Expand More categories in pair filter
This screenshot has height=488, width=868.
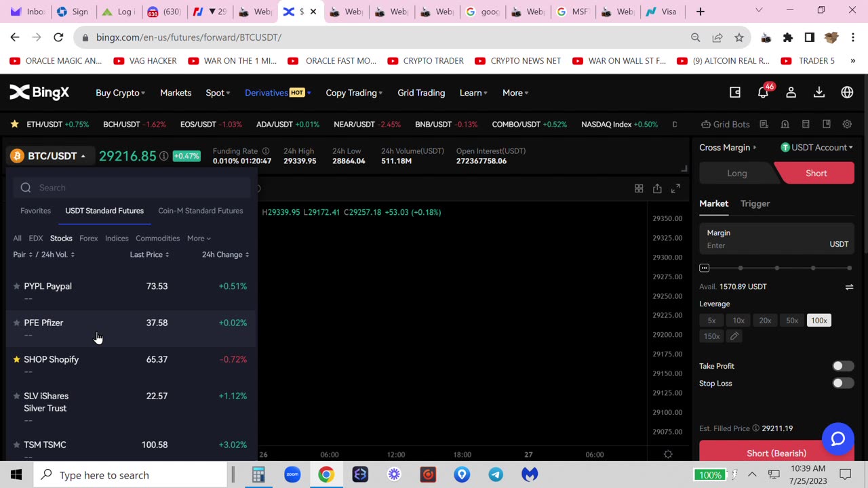click(x=199, y=239)
